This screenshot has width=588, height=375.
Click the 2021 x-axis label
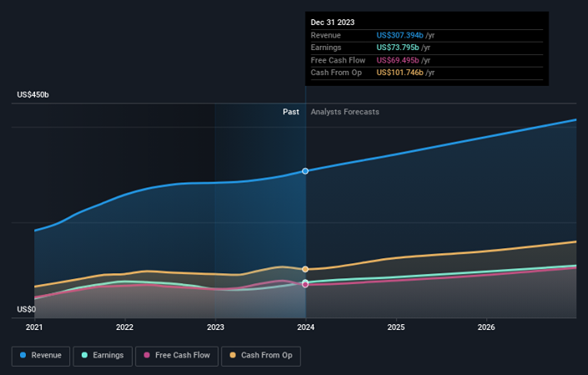point(34,327)
